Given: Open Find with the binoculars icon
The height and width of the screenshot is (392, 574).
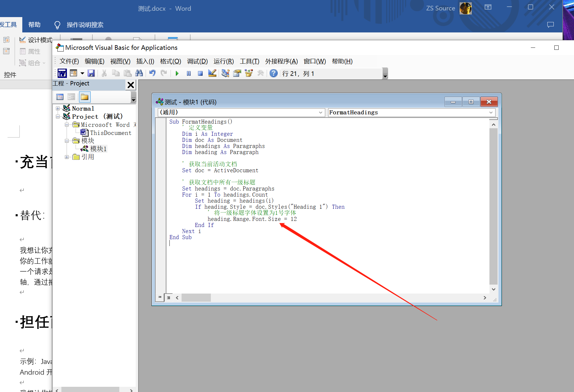Looking at the screenshot, I should coord(139,74).
